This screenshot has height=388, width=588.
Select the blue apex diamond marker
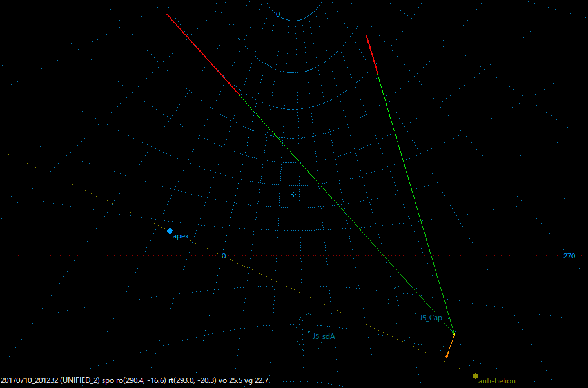pyautogui.click(x=169, y=230)
